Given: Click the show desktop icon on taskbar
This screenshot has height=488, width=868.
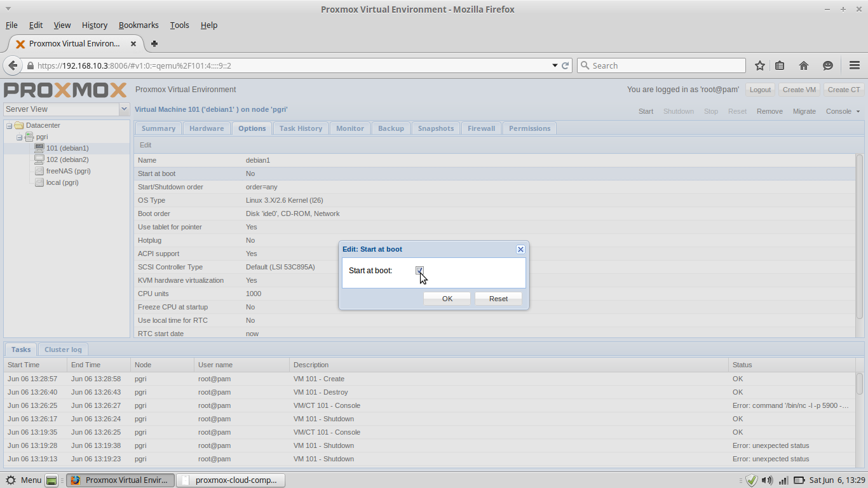Looking at the screenshot, I should 52,480.
